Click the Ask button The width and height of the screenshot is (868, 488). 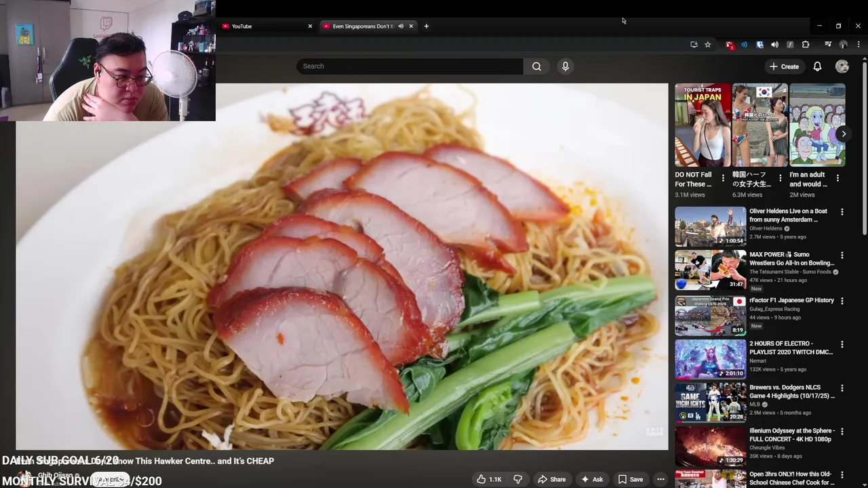coord(591,479)
